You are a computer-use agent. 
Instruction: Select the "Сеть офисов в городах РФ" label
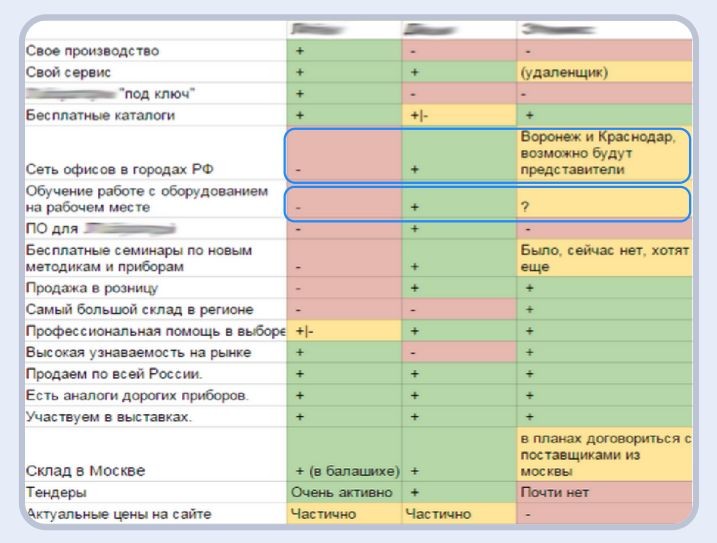[x=112, y=170]
